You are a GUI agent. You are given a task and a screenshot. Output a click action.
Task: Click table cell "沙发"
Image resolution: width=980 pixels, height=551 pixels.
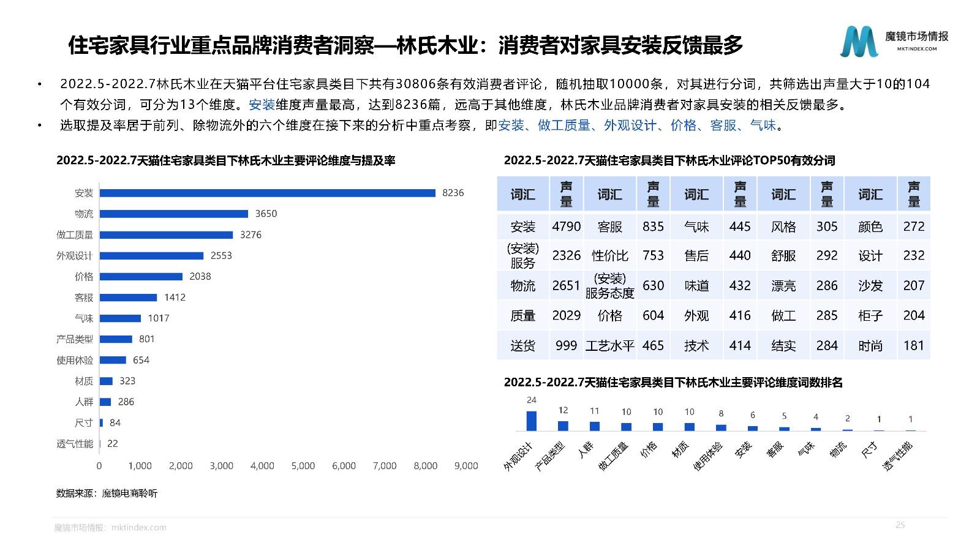(870, 285)
